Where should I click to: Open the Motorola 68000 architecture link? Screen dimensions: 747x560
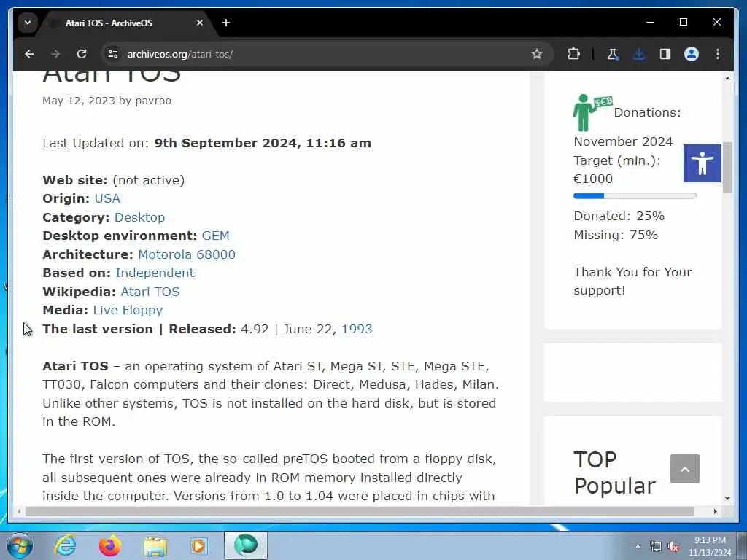(186, 254)
